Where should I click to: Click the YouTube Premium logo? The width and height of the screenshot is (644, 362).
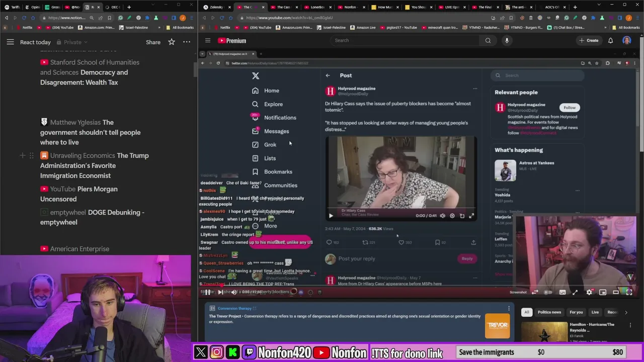click(x=232, y=41)
